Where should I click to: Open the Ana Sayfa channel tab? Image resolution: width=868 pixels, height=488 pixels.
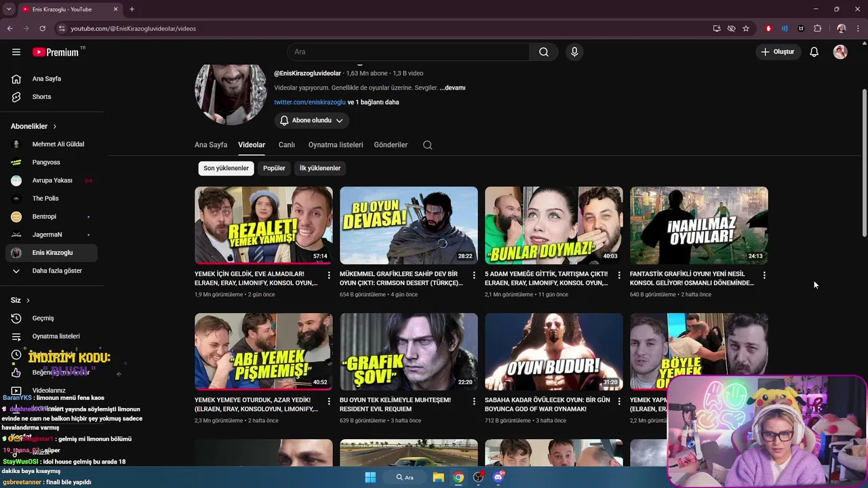click(211, 145)
